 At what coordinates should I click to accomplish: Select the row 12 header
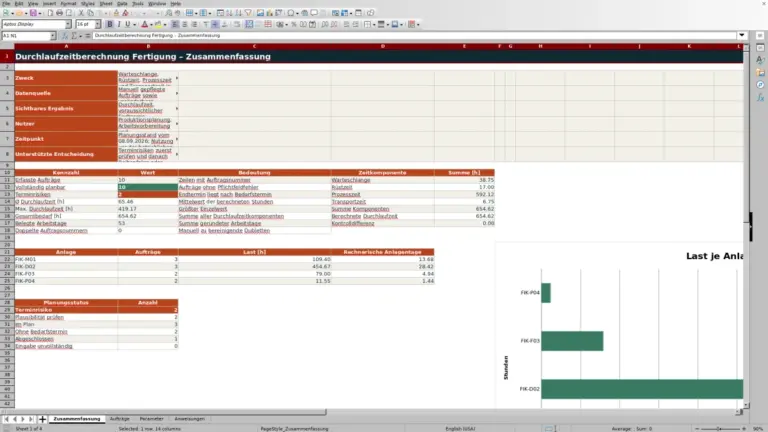(7, 187)
